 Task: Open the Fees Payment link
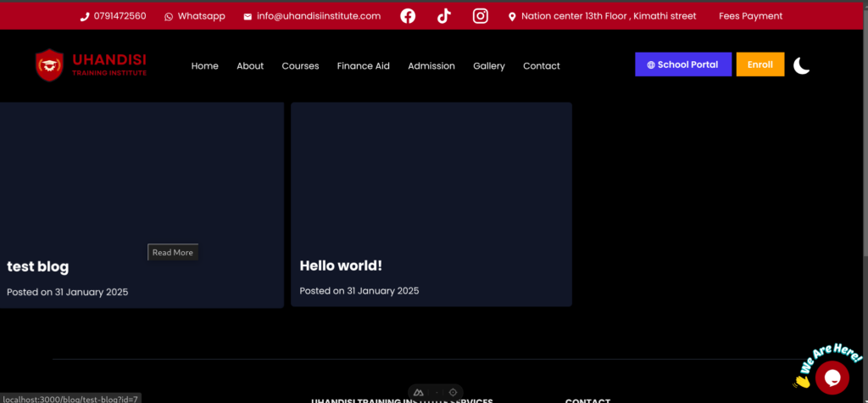(750, 16)
